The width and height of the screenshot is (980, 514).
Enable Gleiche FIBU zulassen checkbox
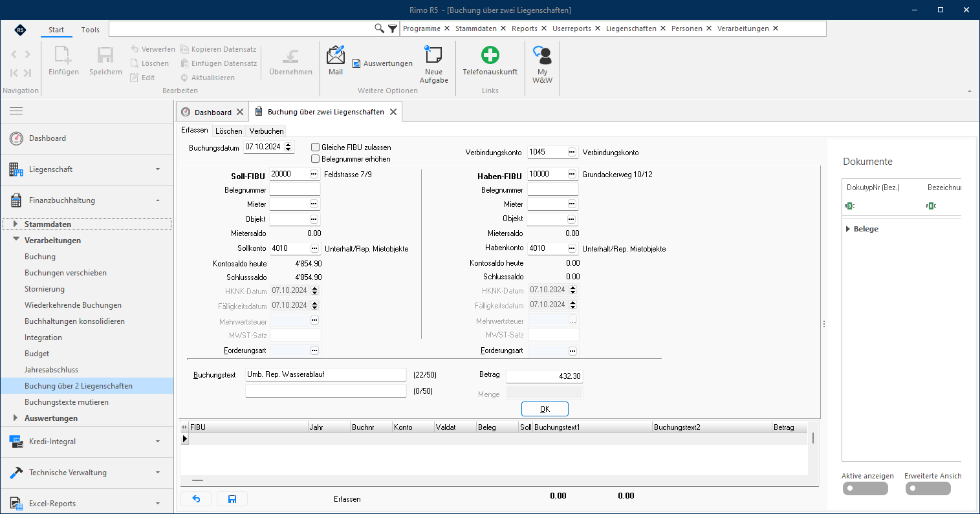pos(316,147)
